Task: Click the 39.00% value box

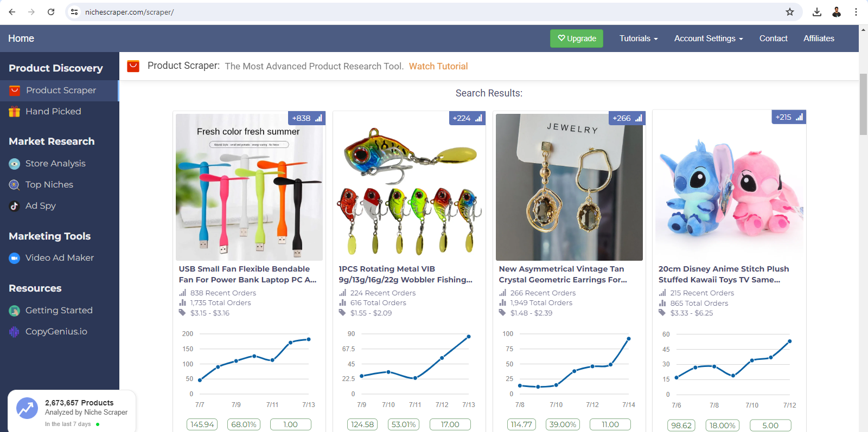Action: coord(563,424)
